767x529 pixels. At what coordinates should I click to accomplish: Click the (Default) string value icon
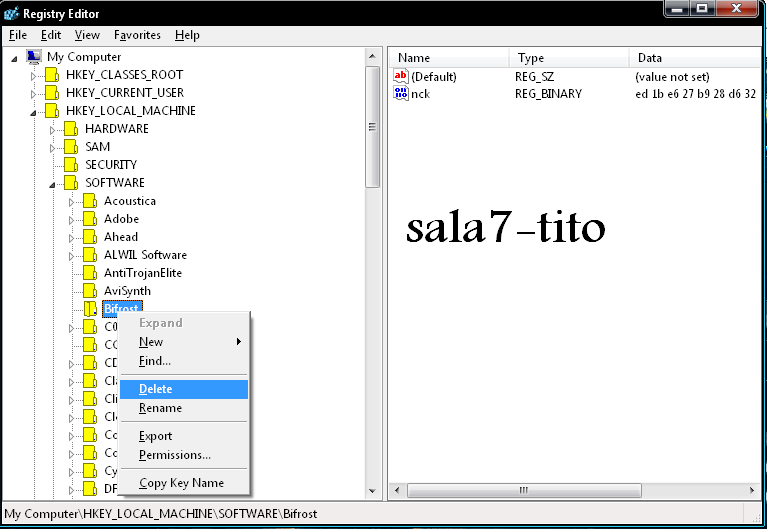(x=401, y=76)
